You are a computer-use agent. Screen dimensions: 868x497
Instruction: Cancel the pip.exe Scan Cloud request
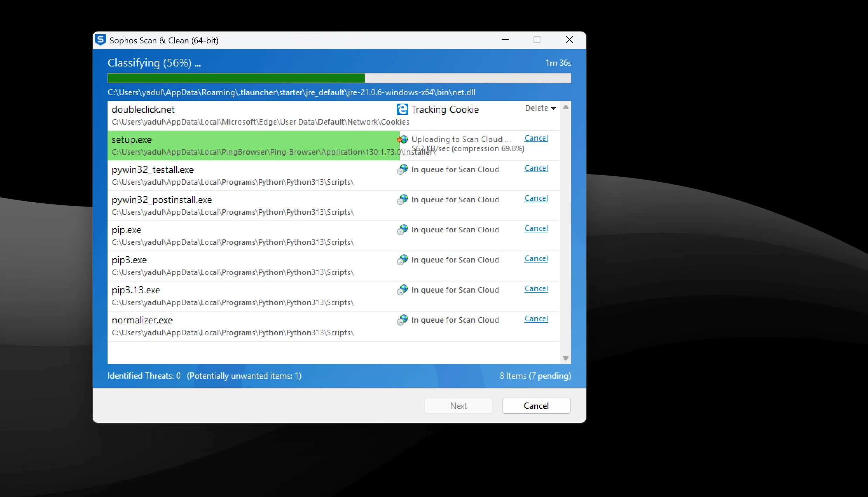pyautogui.click(x=536, y=228)
